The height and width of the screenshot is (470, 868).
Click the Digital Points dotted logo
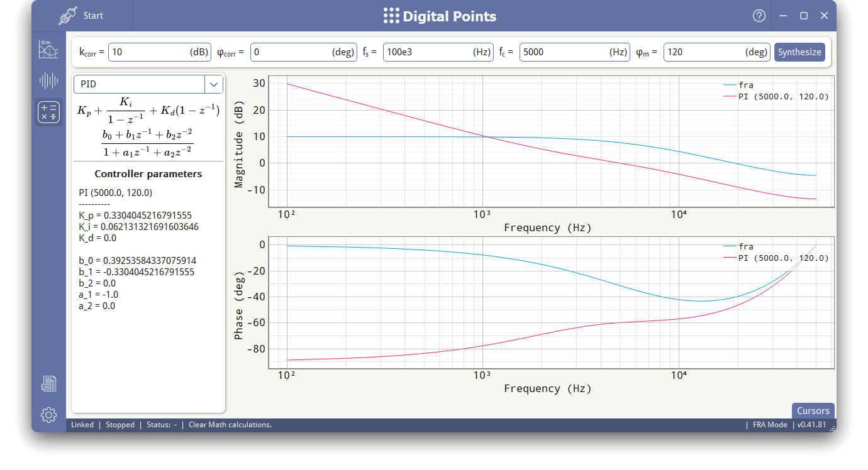click(391, 16)
